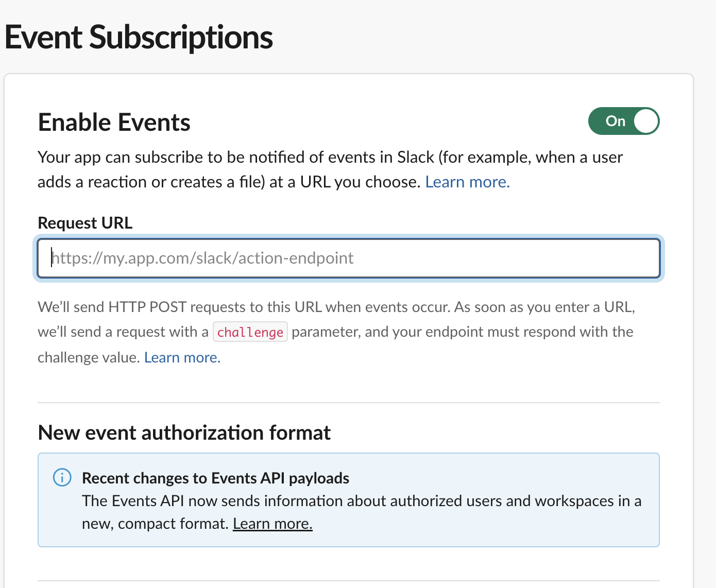Click the "Enable Events" section heading
This screenshot has height=588, width=716.
(x=114, y=123)
